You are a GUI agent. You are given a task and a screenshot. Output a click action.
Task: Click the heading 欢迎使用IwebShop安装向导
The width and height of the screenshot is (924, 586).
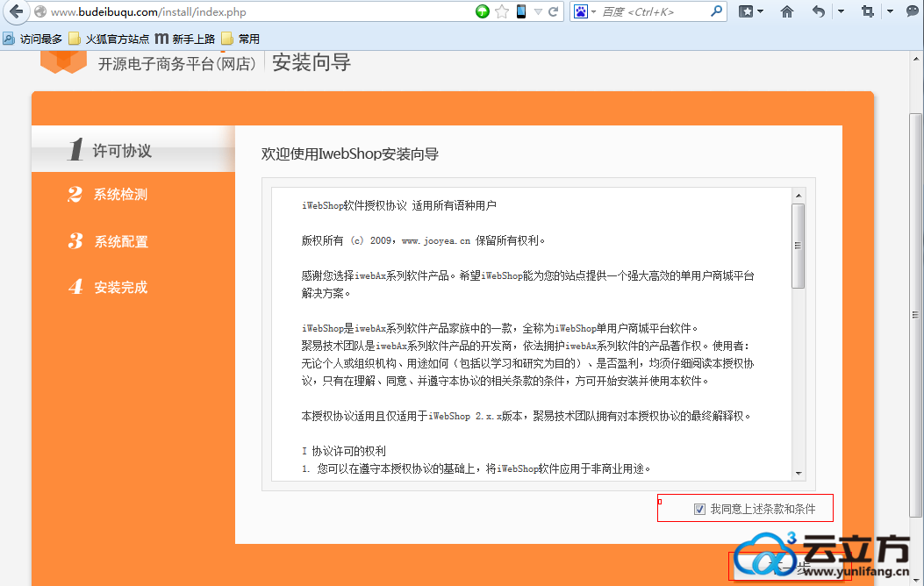click(350, 154)
